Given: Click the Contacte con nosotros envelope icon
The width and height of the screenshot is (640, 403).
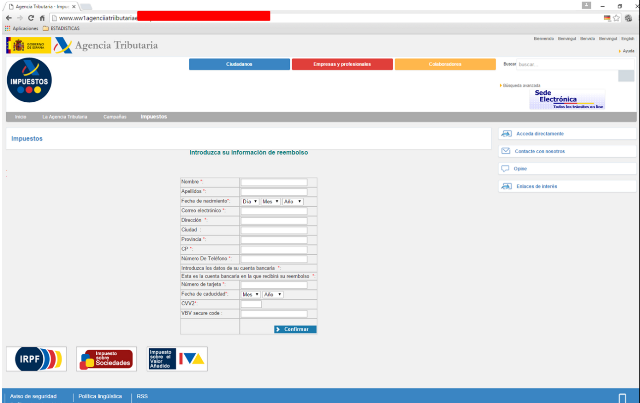Looking at the screenshot, I should [x=506, y=151].
